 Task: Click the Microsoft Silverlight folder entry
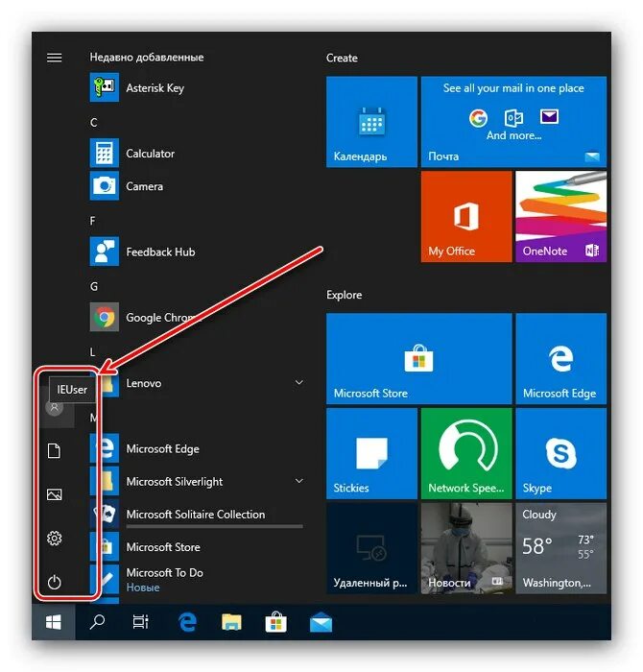coord(197,481)
